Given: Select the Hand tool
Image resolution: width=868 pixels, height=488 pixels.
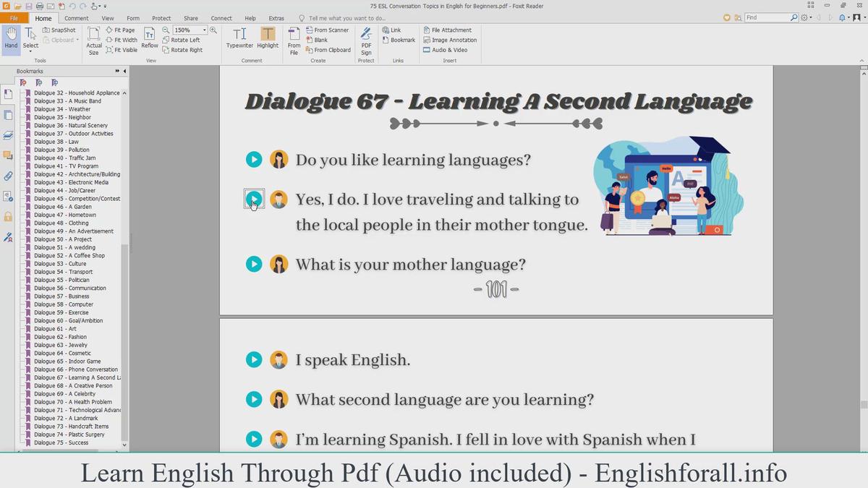Looking at the screenshot, I should pos(11,39).
